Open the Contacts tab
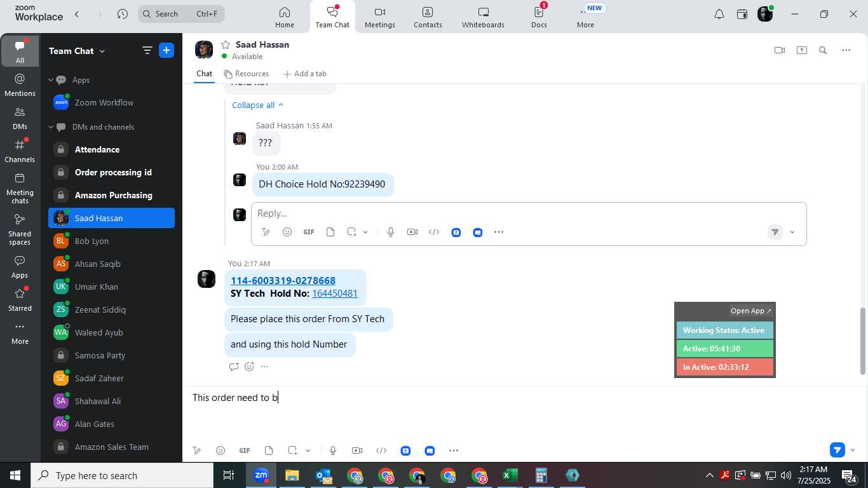 (x=428, y=17)
